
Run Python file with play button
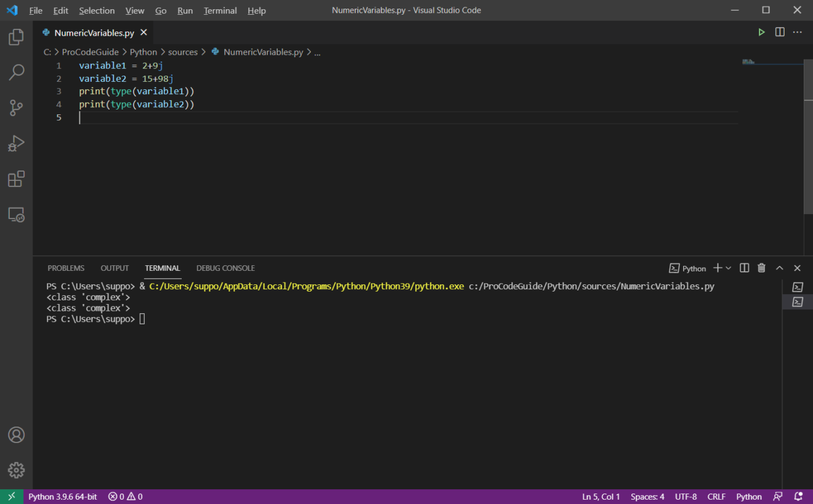761,32
